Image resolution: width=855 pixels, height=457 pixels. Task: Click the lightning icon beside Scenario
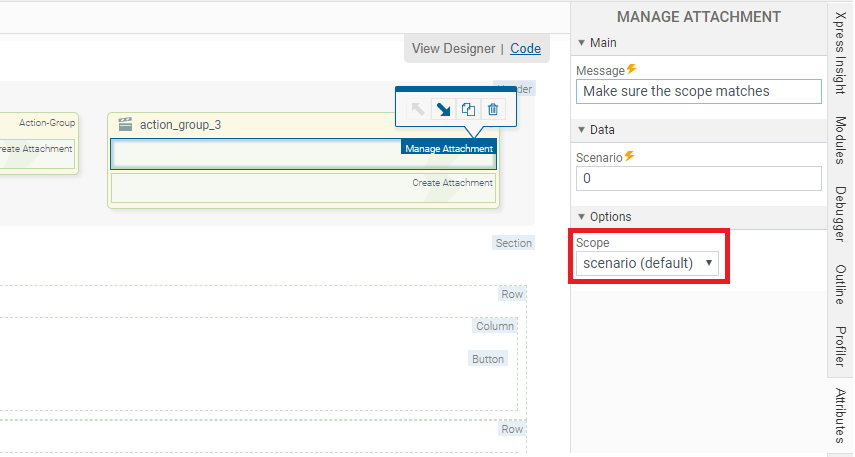[x=631, y=157]
